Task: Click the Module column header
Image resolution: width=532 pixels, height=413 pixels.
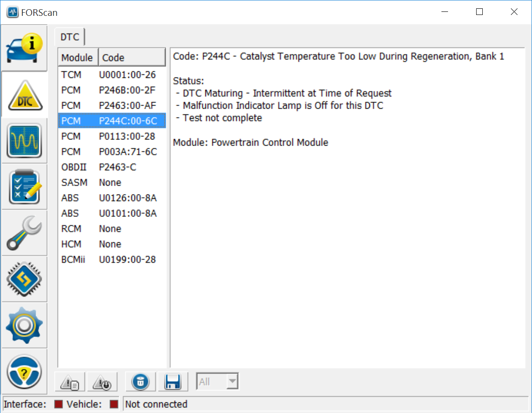Action: click(x=78, y=58)
